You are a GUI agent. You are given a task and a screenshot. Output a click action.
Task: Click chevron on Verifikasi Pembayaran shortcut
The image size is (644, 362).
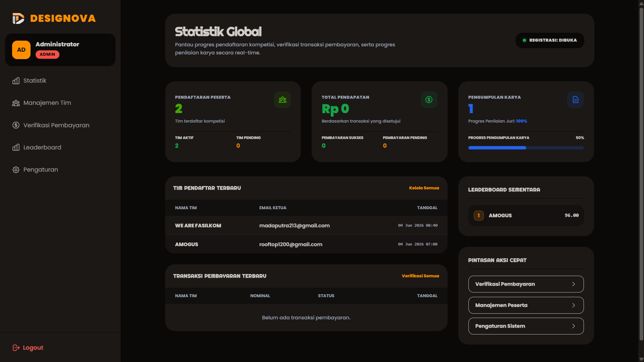pos(573,284)
